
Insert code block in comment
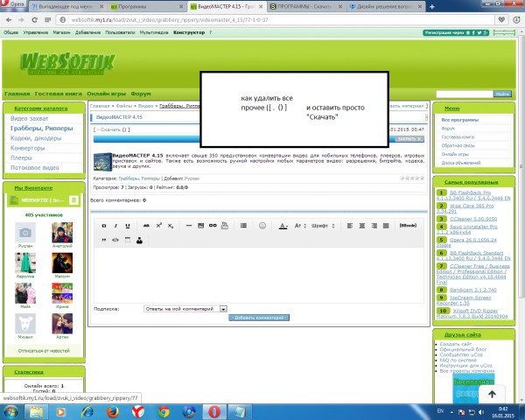click(x=115, y=240)
